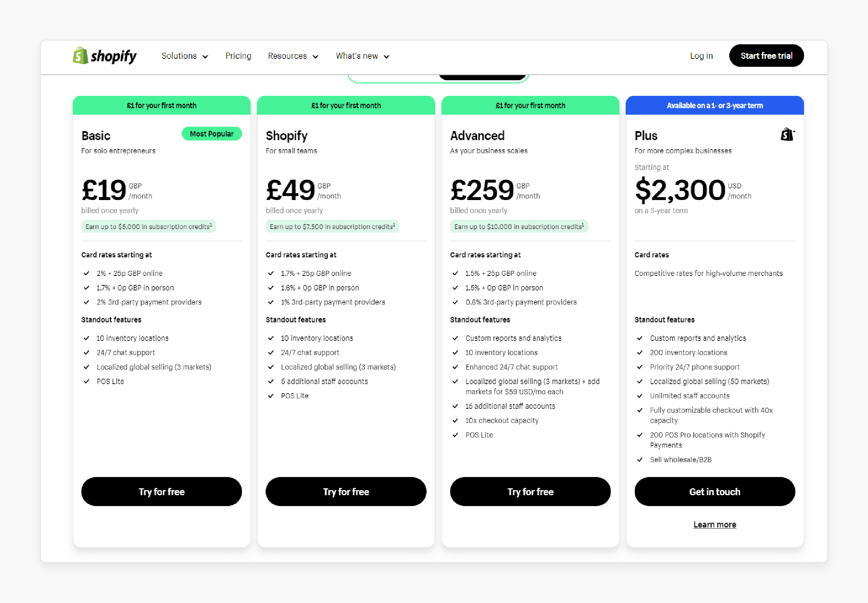Click the Pricing menu item

(239, 56)
